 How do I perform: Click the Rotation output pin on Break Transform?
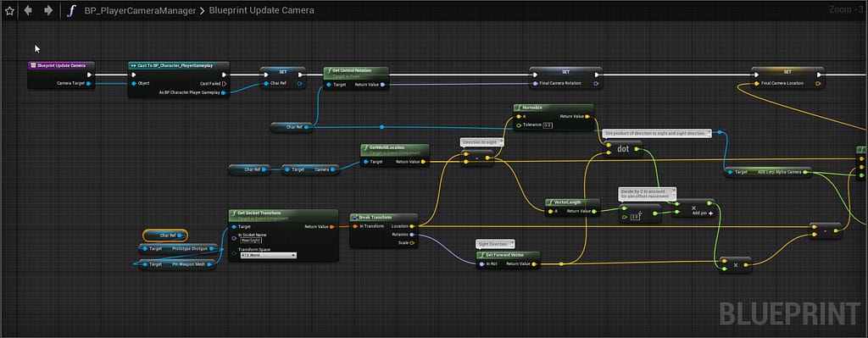[x=412, y=235]
